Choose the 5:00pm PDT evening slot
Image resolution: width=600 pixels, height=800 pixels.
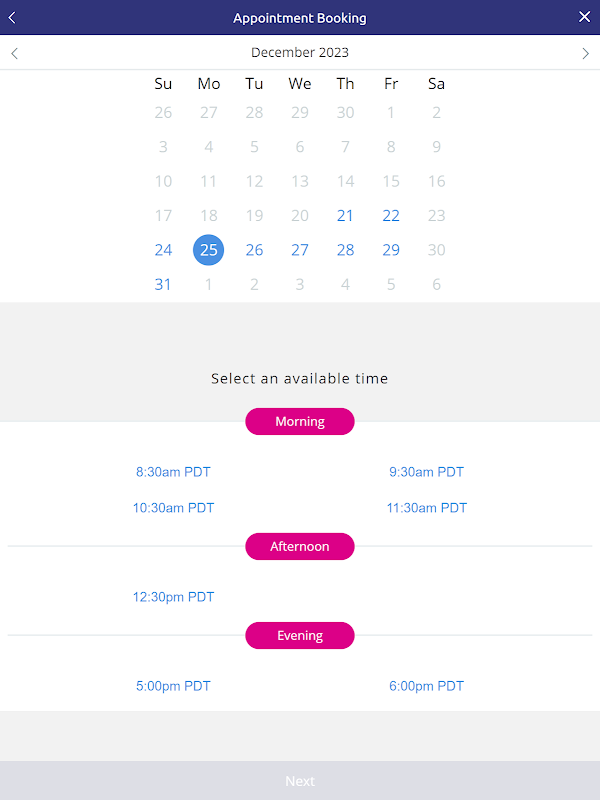(173, 686)
